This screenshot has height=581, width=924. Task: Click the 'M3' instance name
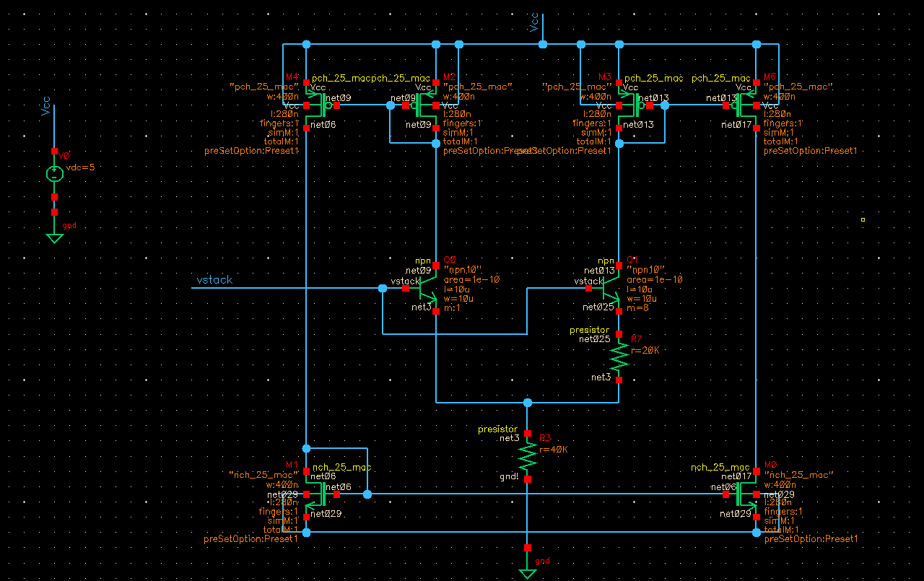[605, 77]
